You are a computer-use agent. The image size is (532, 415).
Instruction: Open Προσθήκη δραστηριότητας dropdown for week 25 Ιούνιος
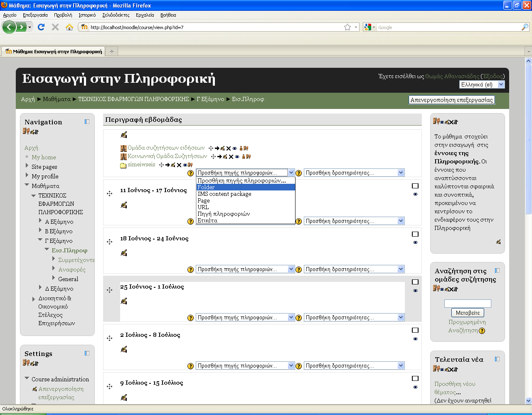pyautogui.click(x=354, y=317)
